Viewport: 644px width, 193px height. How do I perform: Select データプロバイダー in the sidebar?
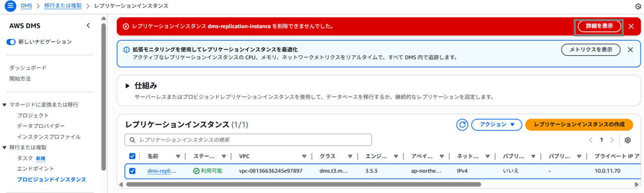pos(41,126)
